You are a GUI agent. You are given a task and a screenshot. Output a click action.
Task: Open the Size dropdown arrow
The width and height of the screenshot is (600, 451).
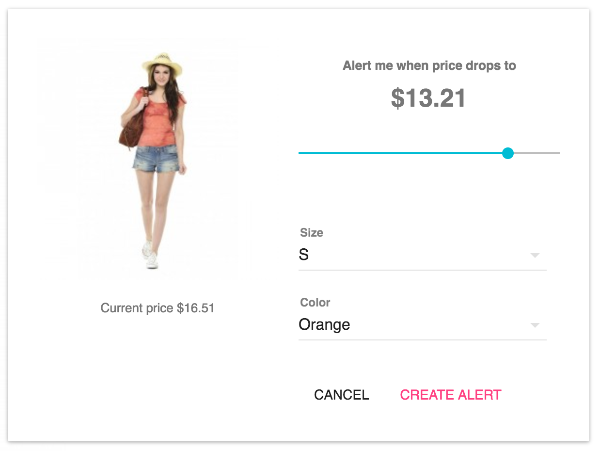[535, 255]
